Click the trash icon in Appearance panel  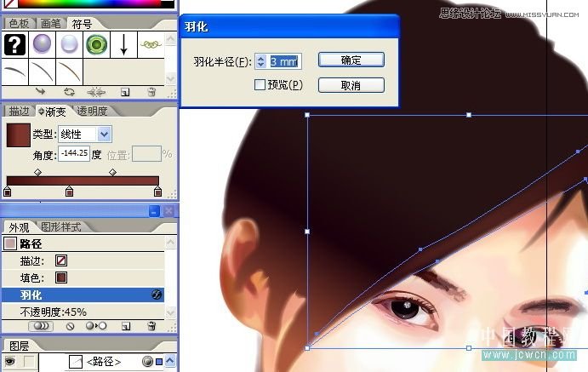[x=151, y=326]
